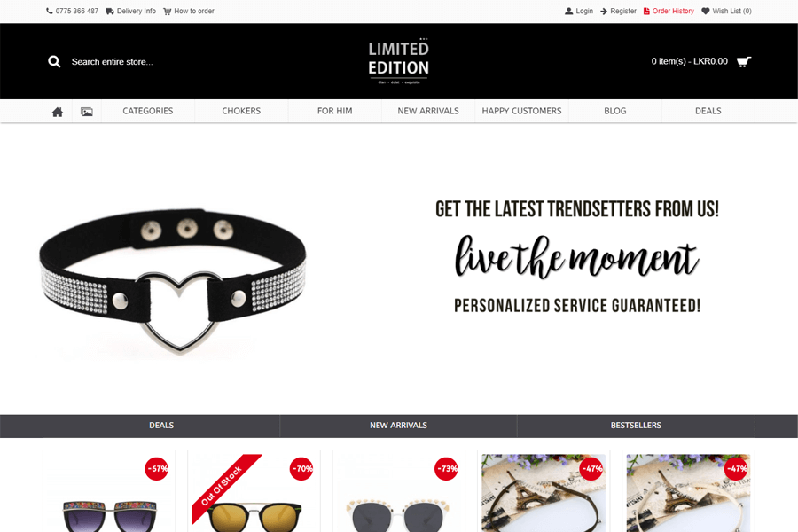Open Delivery Info truck link

pyautogui.click(x=131, y=12)
